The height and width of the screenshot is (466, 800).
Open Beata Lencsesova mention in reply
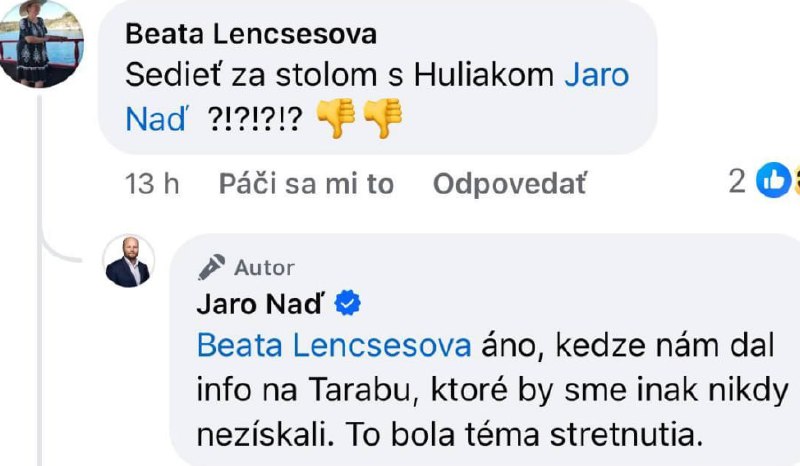[x=334, y=346]
